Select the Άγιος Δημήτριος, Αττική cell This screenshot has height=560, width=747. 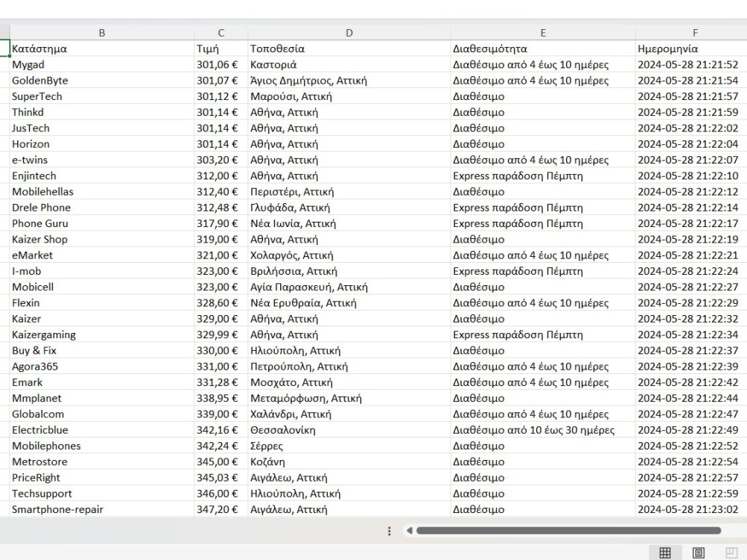point(349,81)
